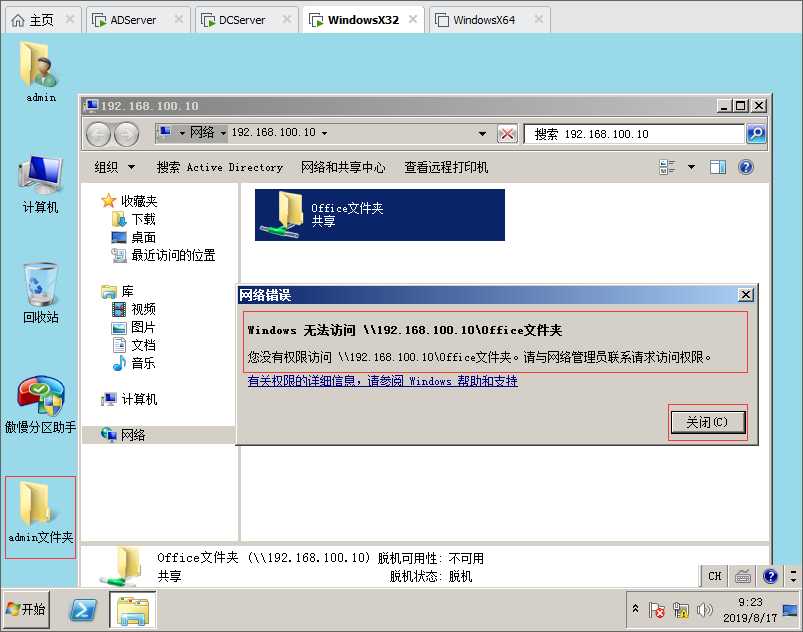Image resolution: width=803 pixels, height=632 pixels.
Task: Show hidden tray icons arrow
Action: pyautogui.click(x=636, y=608)
